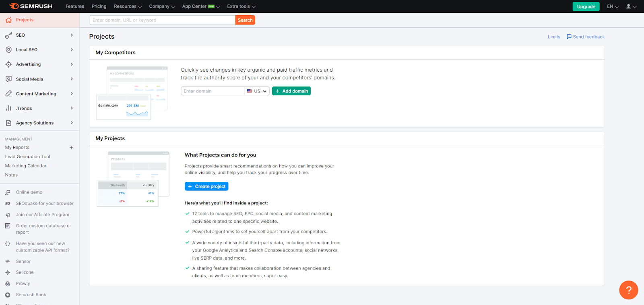
Task: Open the Sellzone link
Action: (x=25, y=272)
